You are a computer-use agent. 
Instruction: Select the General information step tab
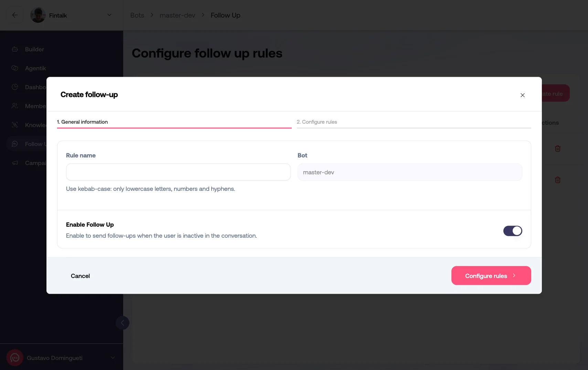(x=83, y=122)
